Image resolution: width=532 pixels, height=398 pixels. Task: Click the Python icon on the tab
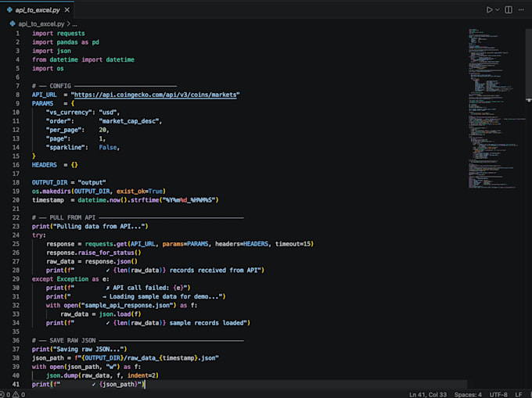tap(9, 10)
